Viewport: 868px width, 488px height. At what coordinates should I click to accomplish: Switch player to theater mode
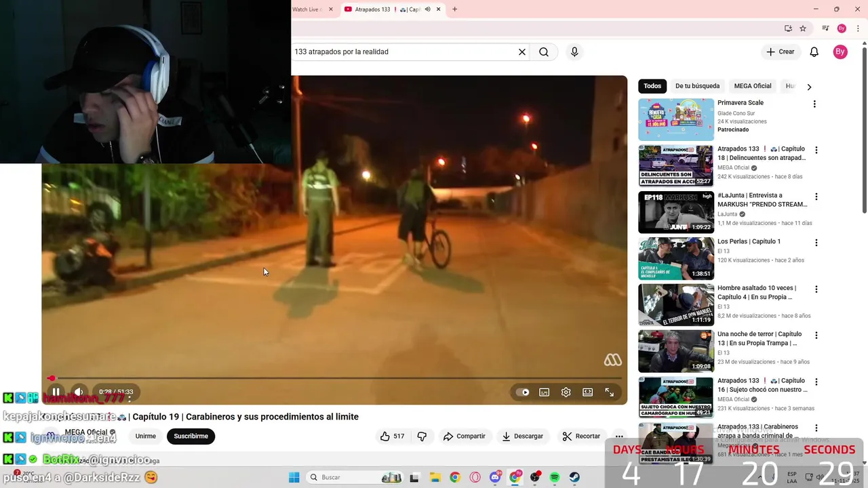[587, 392]
